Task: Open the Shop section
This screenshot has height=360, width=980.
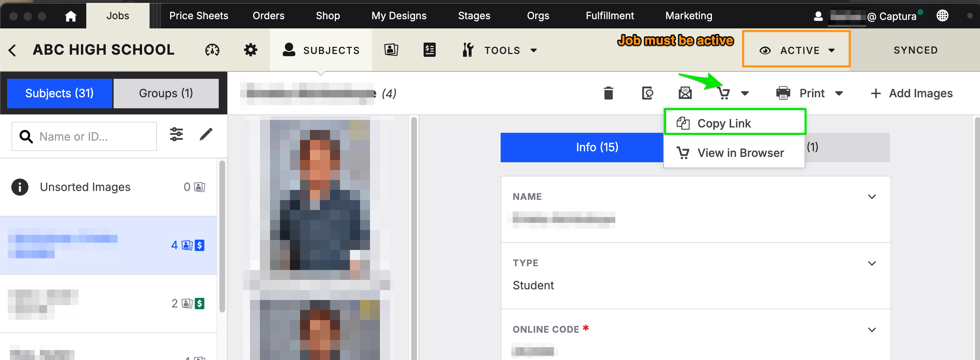Action: pos(327,16)
